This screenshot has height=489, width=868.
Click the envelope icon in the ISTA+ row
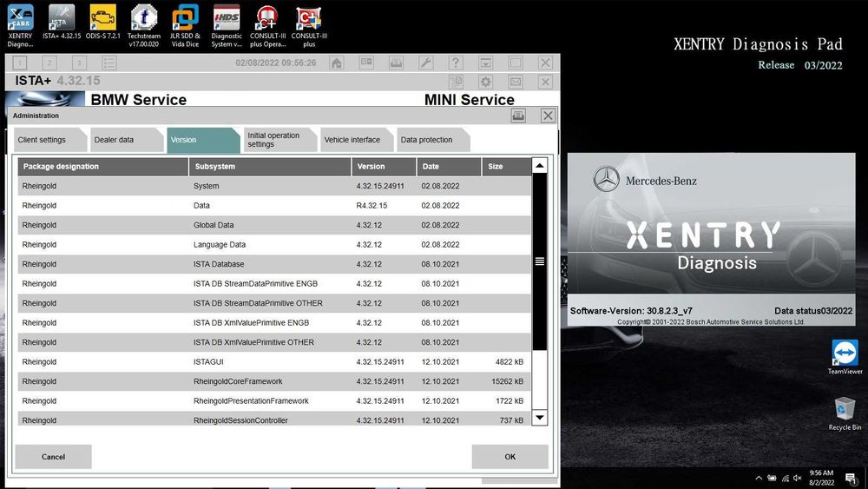pyautogui.click(x=516, y=82)
